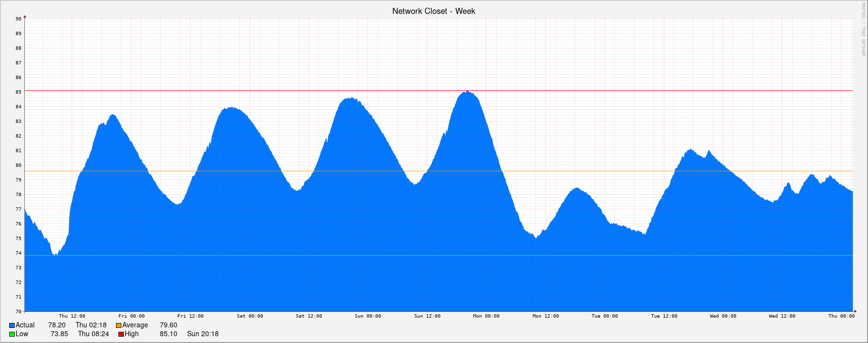Click the "Tue 12:00" time axis label

pos(664,316)
